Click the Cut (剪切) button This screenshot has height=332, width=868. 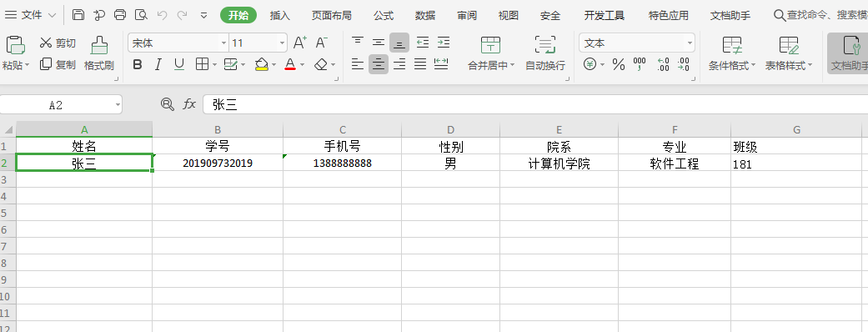point(58,43)
